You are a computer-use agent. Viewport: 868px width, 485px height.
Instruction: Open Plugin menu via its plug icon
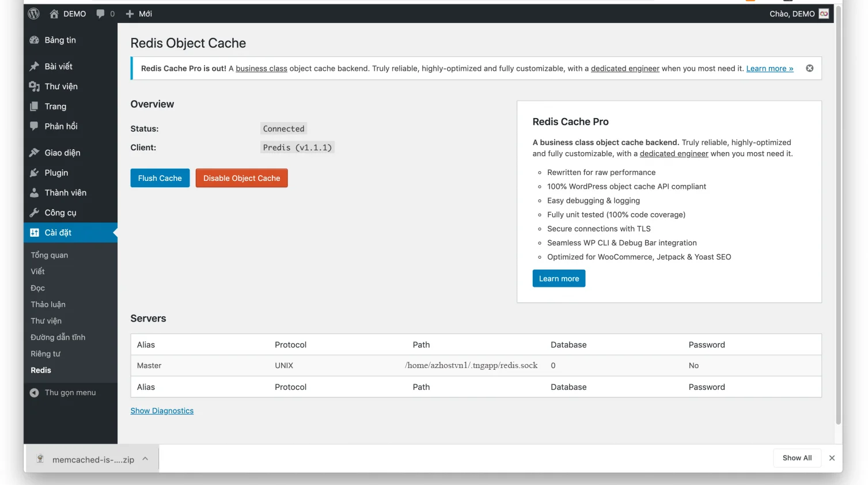(x=35, y=173)
